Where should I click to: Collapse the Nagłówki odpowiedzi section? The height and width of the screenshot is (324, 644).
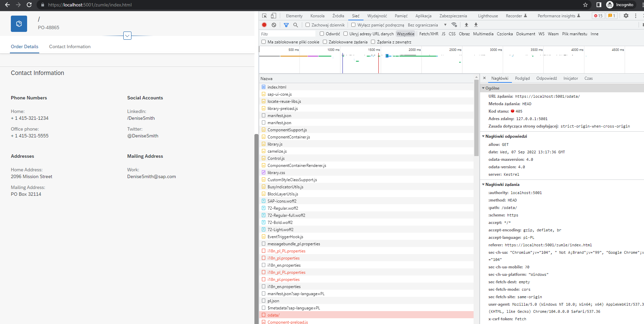coord(483,136)
